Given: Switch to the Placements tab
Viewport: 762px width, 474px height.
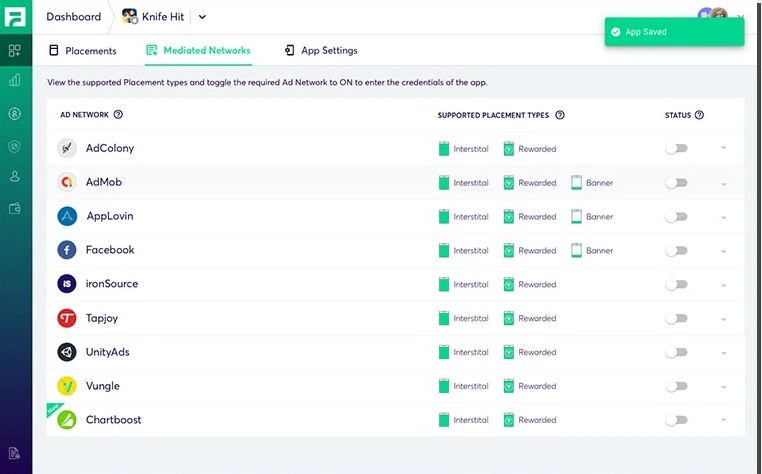Looking at the screenshot, I should coord(83,51).
